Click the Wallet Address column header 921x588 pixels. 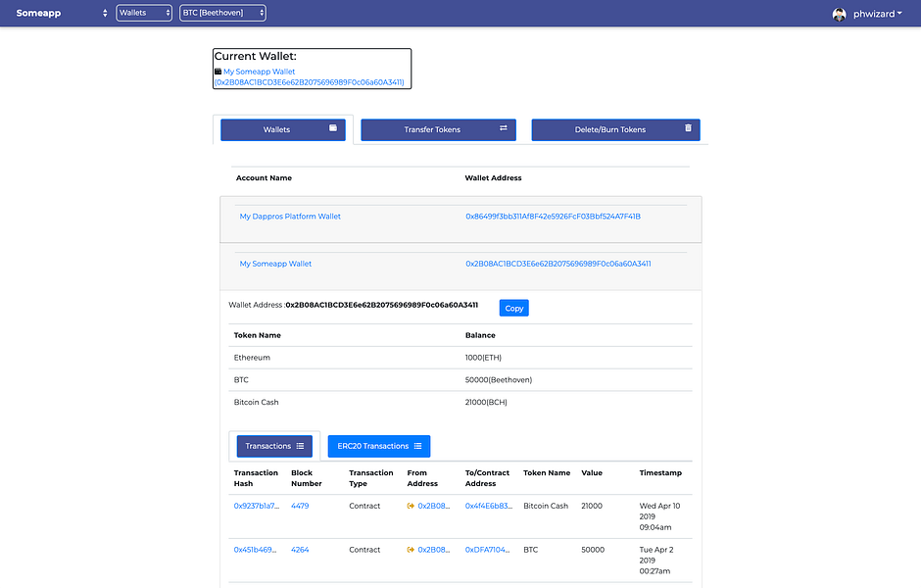coord(494,178)
